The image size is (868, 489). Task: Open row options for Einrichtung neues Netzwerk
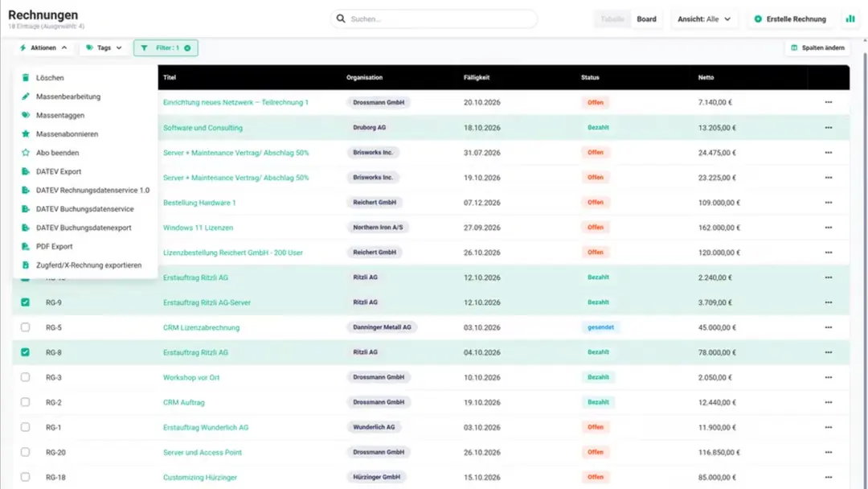point(828,102)
